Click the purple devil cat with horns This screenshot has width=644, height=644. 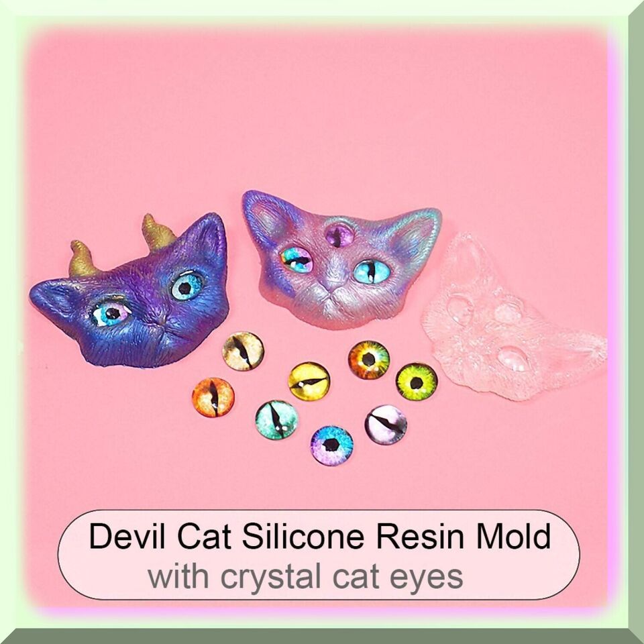[x=129, y=292]
